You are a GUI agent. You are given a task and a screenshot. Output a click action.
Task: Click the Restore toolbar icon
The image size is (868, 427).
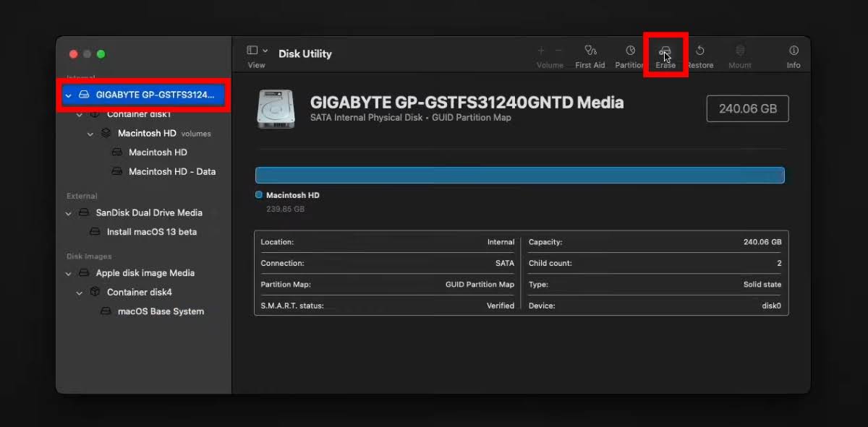pyautogui.click(x=700, y=51)
